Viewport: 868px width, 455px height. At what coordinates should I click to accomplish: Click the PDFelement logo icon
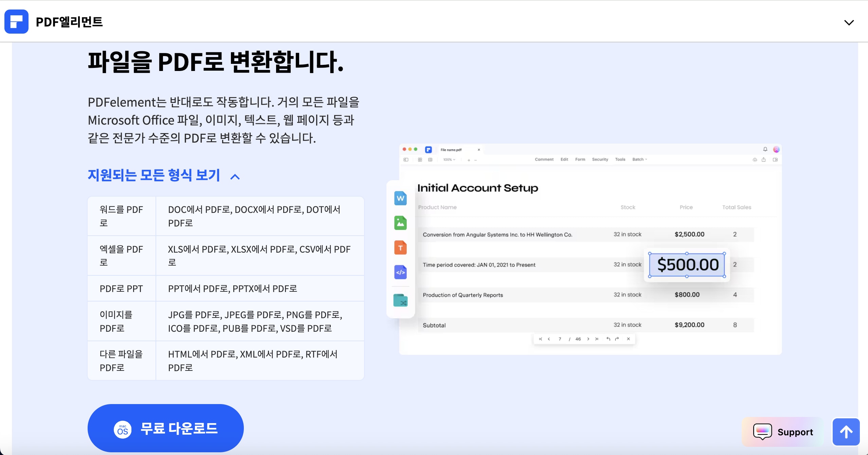(16, 22)
